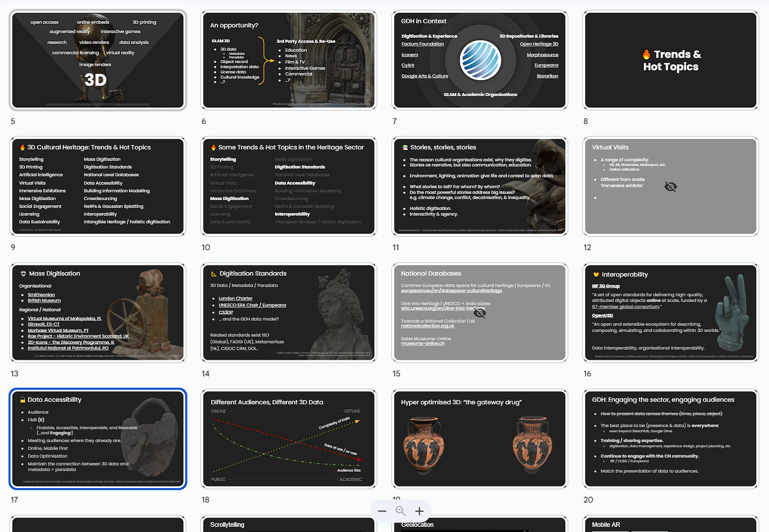Click the 'IIIF 3D Group' link on Interoperability slide
The height and width of the screenshot is (532, 769).
point(606,286)
